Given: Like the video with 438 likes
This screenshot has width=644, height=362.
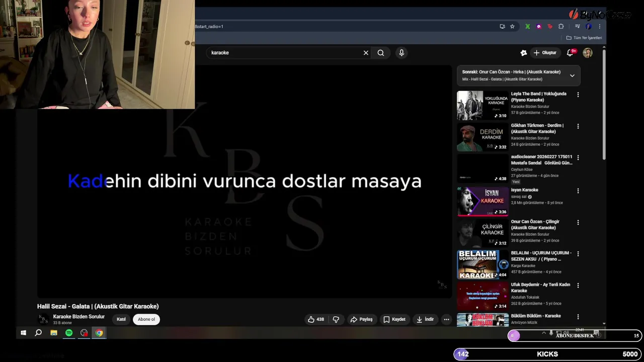Looking at the screenshot, I should point(316,319).
